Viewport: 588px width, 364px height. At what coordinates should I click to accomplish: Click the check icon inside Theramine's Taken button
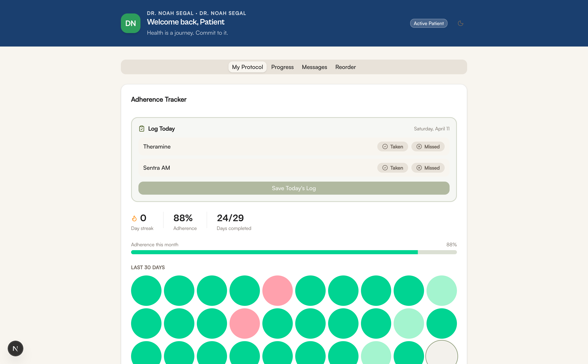click(385, 146)
